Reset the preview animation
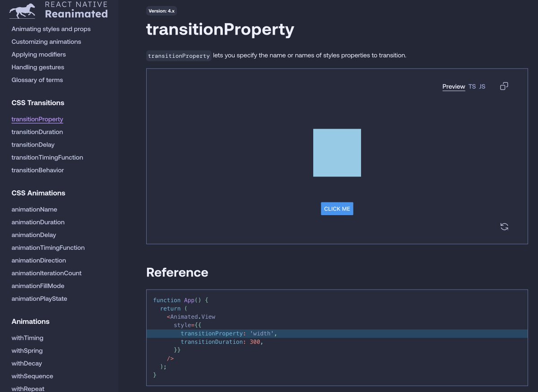Image resolution: width=538 pixels, height=392 pixels. [x=504, y=226]
